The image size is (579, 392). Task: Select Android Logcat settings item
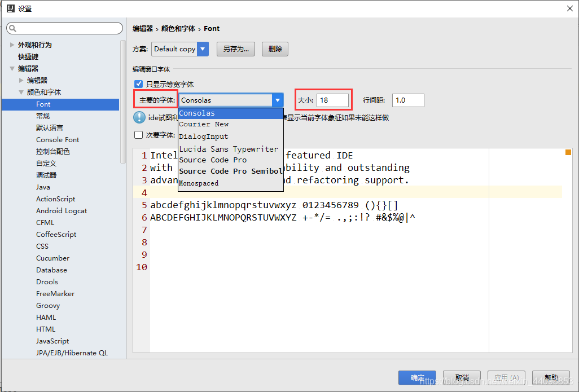point(62,211)
